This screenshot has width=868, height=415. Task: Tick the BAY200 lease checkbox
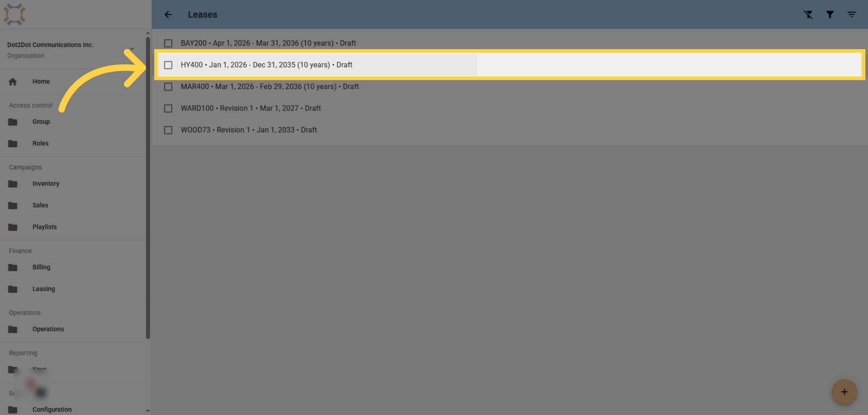pos(168,43)
